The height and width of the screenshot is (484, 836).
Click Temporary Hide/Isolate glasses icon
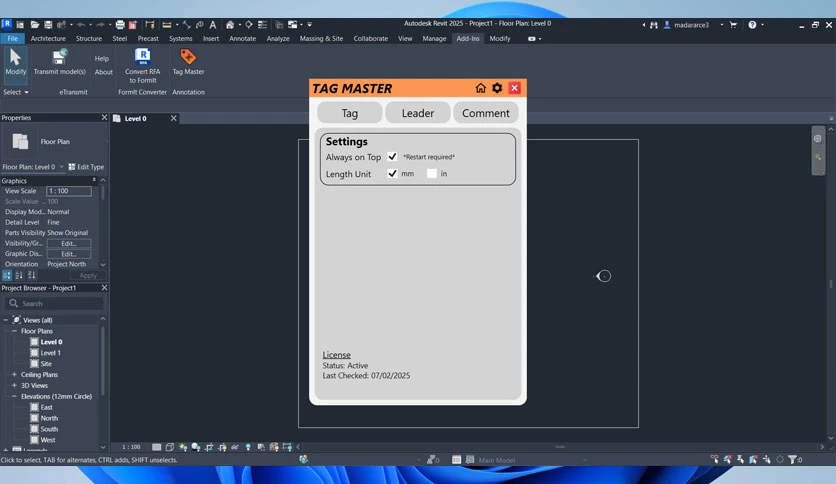pos(235,447)
